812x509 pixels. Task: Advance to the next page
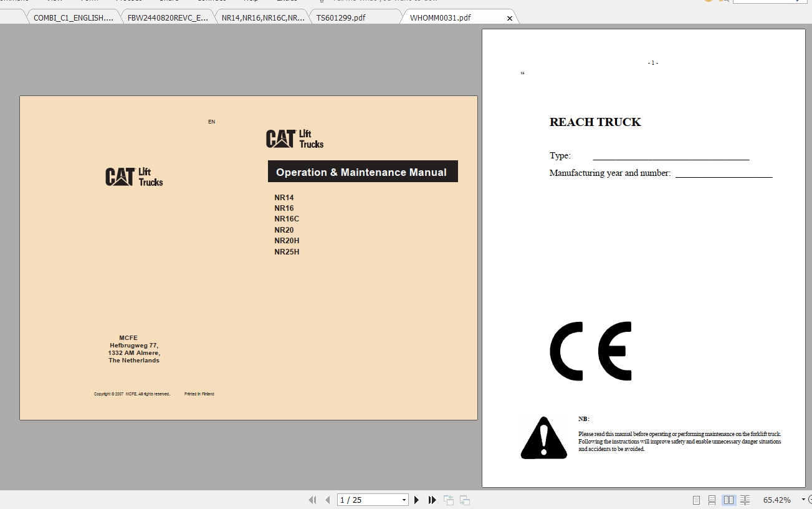(416, 500)
